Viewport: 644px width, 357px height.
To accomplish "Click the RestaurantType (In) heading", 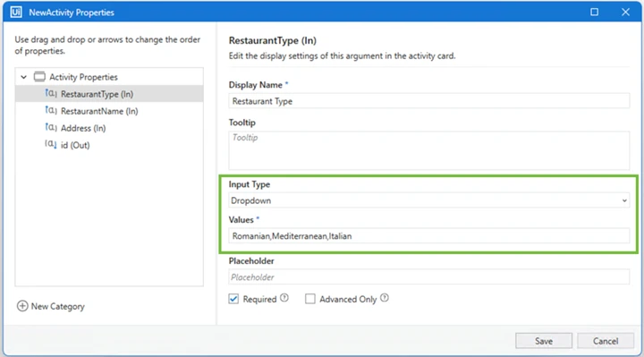I will pos(272,40).
